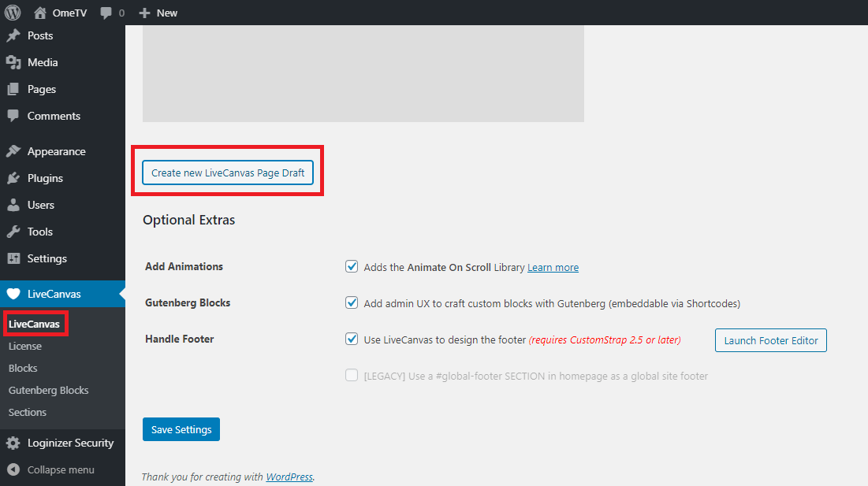Viewport: 868px width, 486px height.
Task: Click the gray placeholder preview box
Action: 363,73
